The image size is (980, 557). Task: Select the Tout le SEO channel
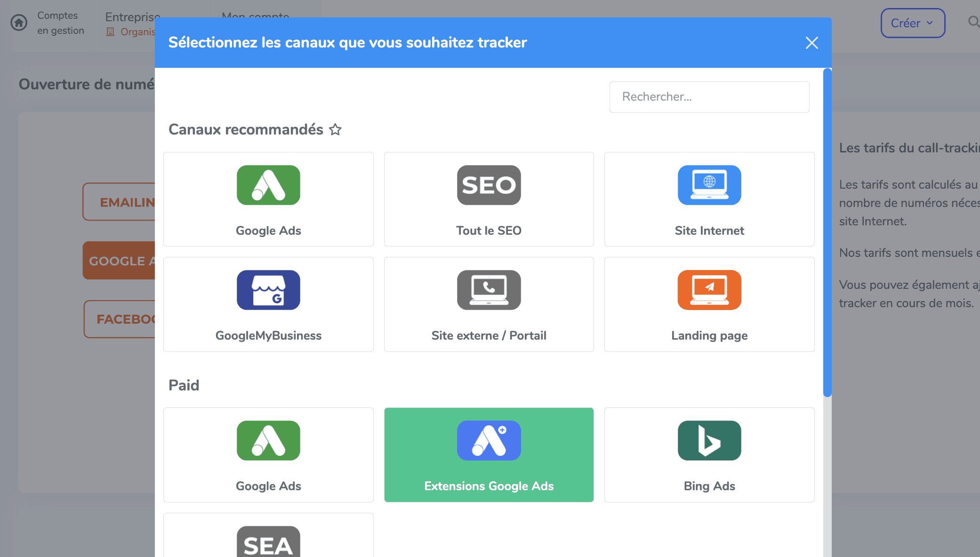click(489, 199)
